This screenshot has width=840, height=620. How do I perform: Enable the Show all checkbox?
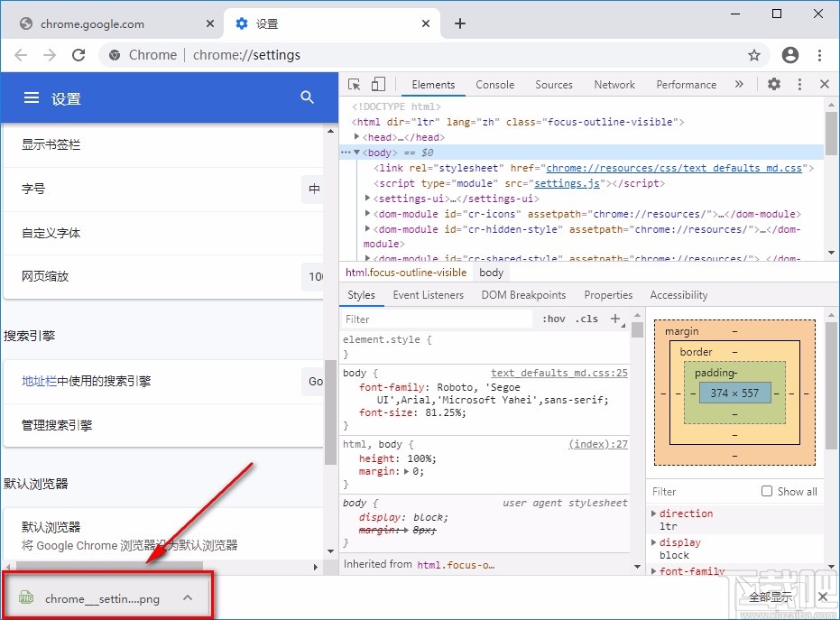coord(767,491)
